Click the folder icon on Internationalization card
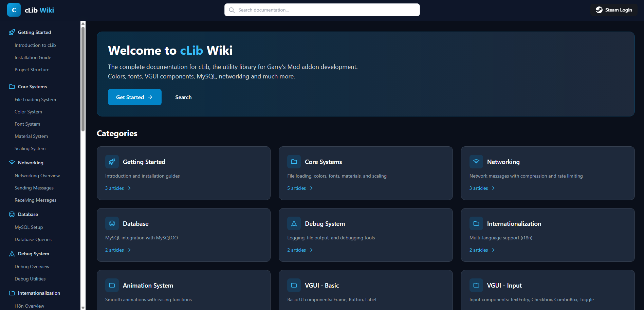The image size is (644, 310). pyautogui.click(x=476, y=223)
